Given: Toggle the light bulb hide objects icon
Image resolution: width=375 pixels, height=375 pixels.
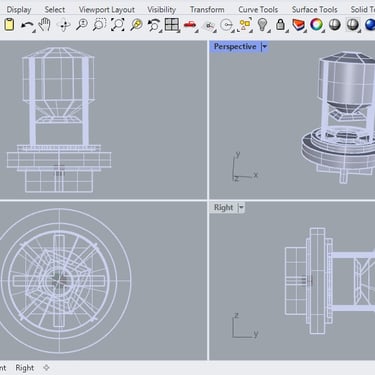Looking at the screenshot, I should tap(263, 25).
